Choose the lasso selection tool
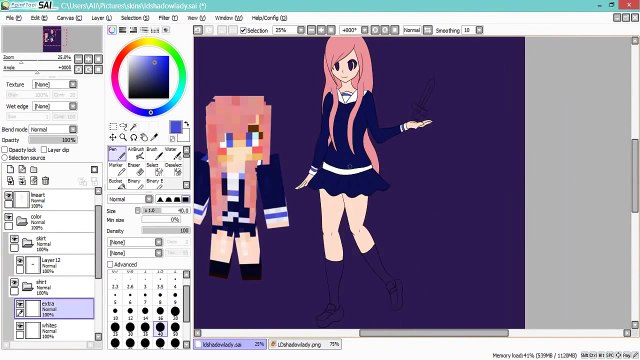Viewport: 640px width, 360px height. coord(123,127)
